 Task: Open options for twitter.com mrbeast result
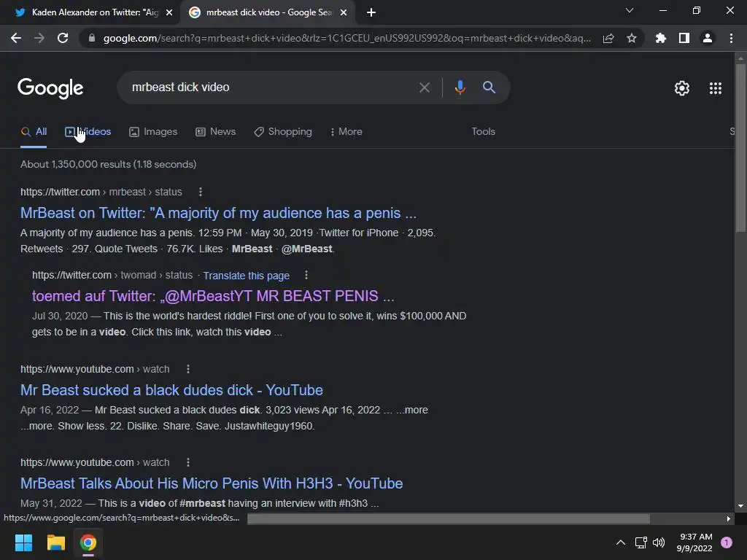tap(201, 192)
